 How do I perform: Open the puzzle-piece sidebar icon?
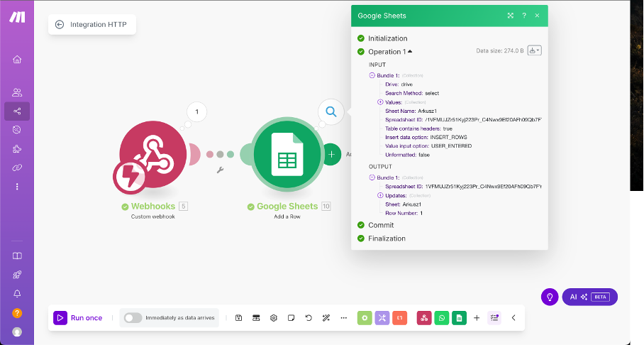tap(17, 149)
